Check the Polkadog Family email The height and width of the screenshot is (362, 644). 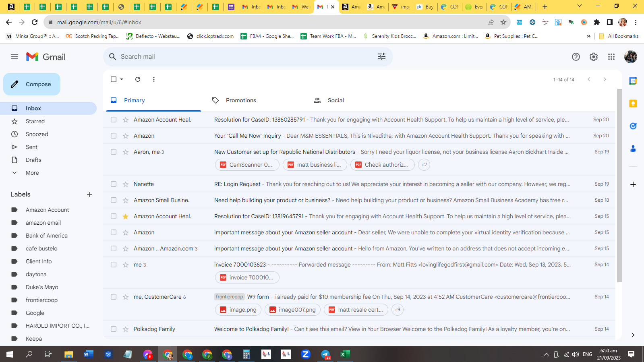(114, 329)
